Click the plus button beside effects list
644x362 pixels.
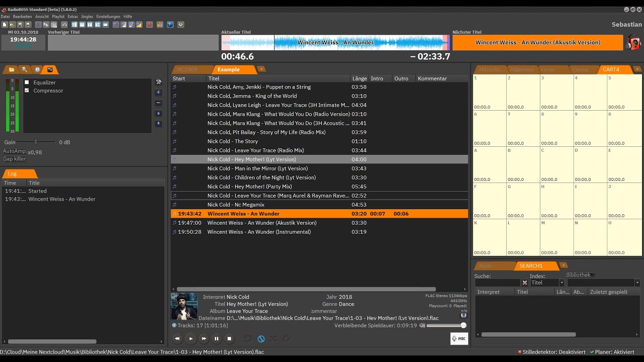158,93
